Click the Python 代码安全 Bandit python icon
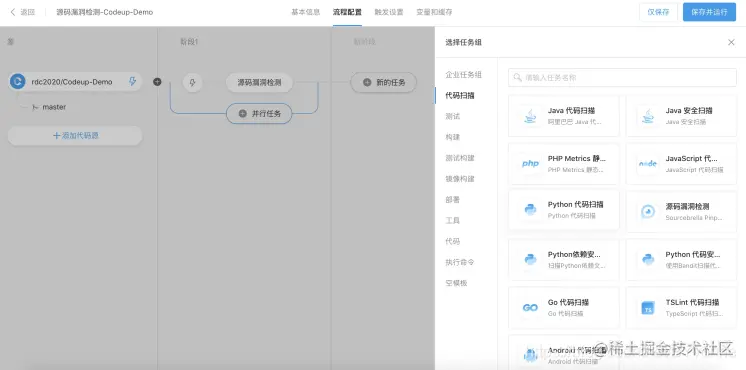This screenshot has width=746, height=370. click(x=648, y=259)
